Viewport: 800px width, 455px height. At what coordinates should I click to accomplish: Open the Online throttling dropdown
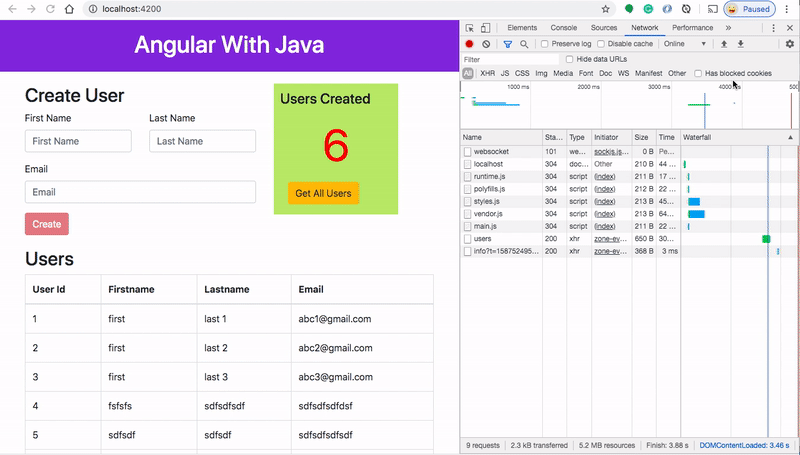pos(685,44)
